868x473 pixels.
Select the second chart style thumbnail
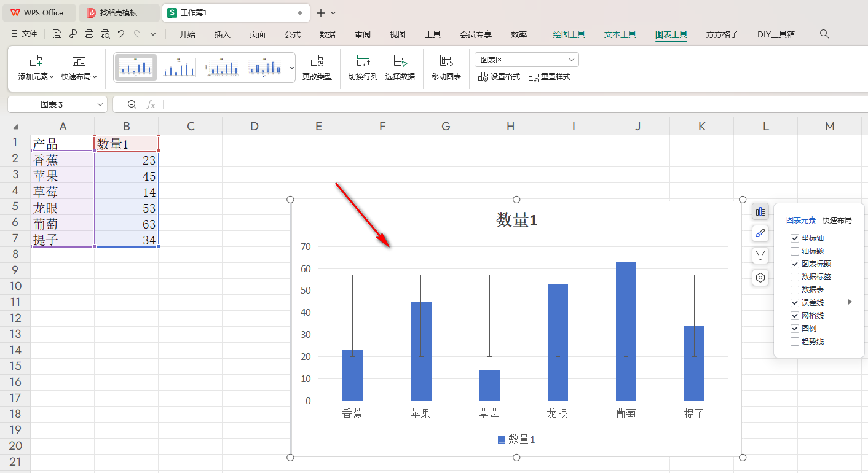click(x=179, y=67)
